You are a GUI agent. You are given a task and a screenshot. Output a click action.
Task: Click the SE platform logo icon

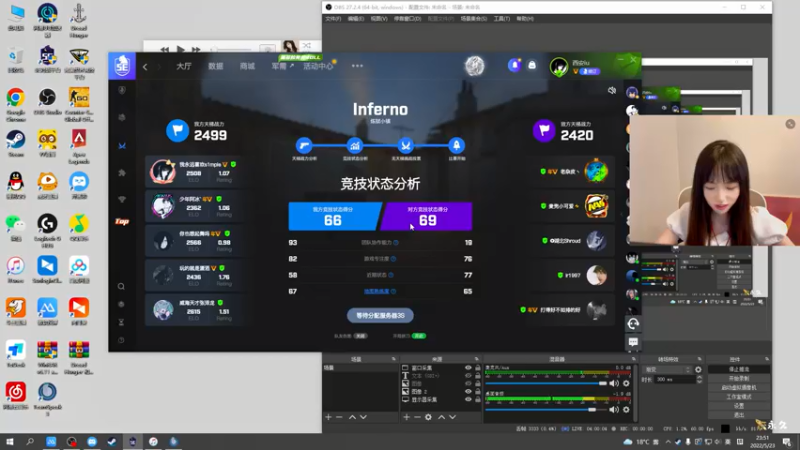121,66
